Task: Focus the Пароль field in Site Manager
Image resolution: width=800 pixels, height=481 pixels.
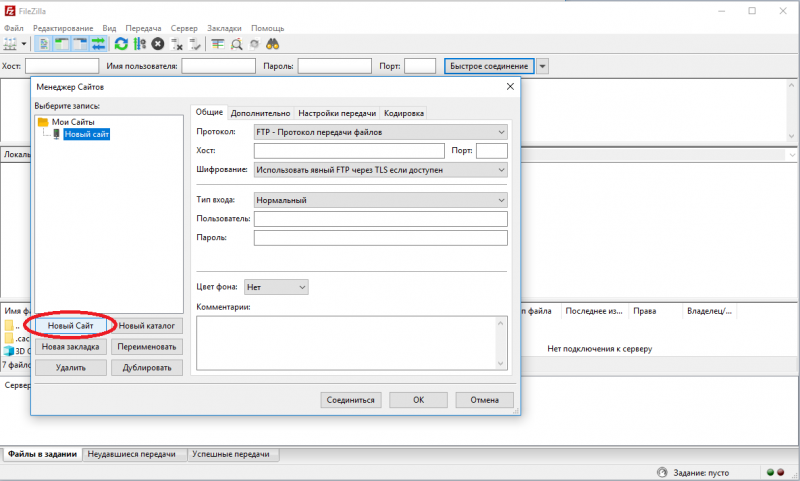Action: 381,238
